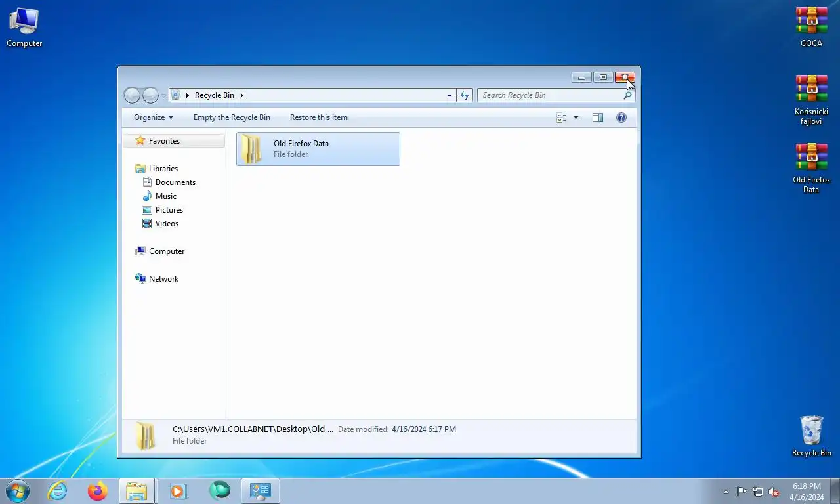The image size is (840, 504).
Task: Open the Help question mark button
Action: (621, 117)
